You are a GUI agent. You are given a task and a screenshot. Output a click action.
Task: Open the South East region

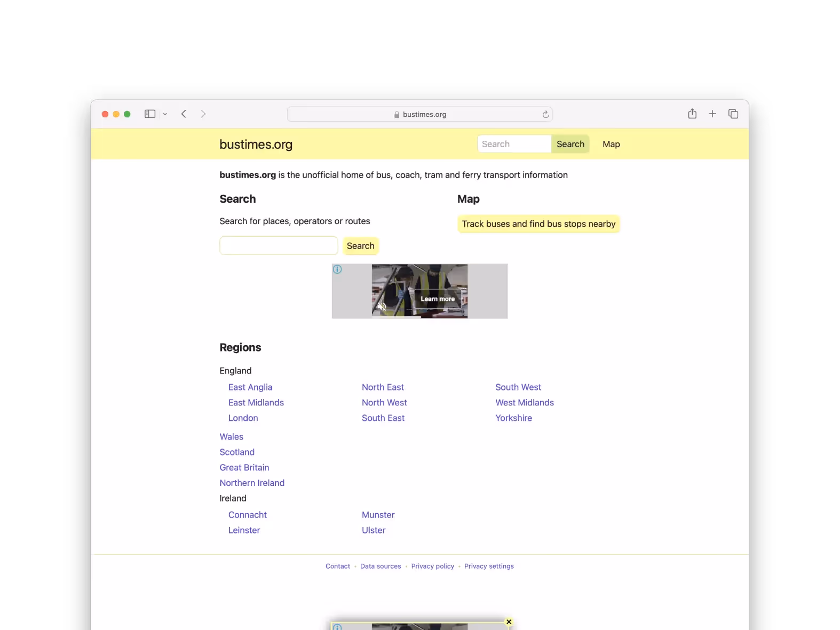coord(383,418)
